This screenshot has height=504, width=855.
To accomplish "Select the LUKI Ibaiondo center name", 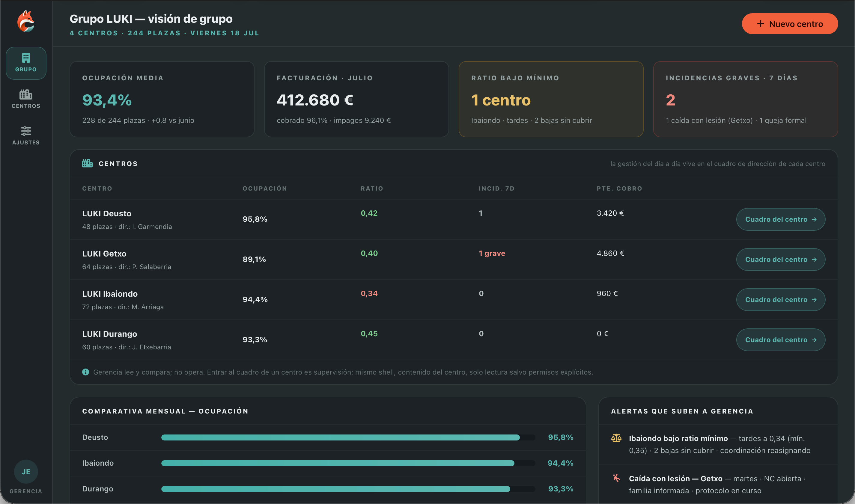I will (110, 294).
